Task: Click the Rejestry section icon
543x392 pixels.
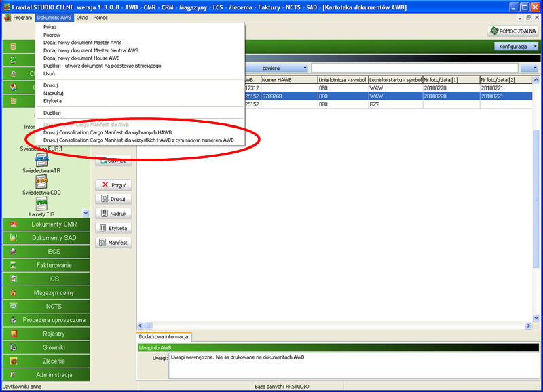Action: [x=13, y=334]
